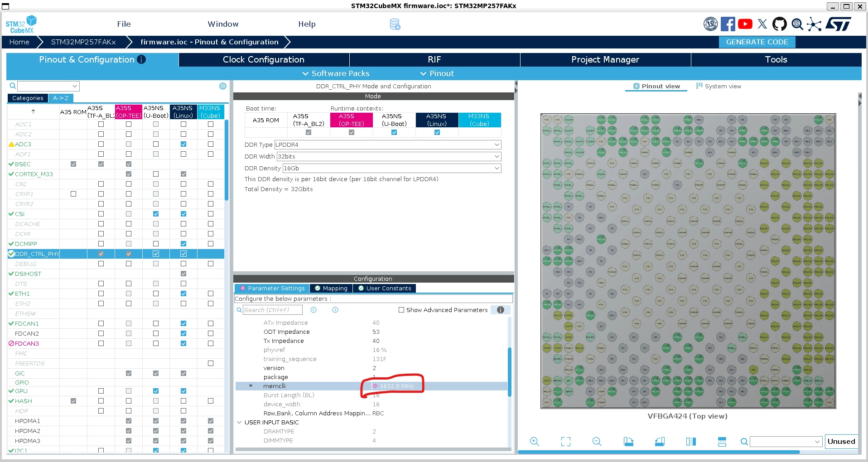Click the STM32MP257FAKx breadcrumb
Image resolution: width=868 pixels, height=462 pixels.
click(83, 42)
